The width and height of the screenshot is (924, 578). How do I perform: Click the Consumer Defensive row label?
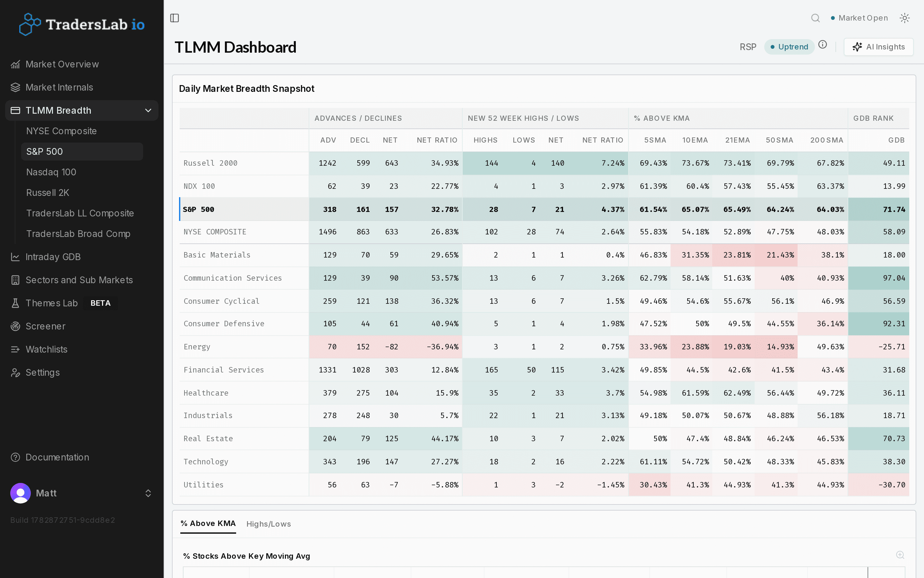224,323
